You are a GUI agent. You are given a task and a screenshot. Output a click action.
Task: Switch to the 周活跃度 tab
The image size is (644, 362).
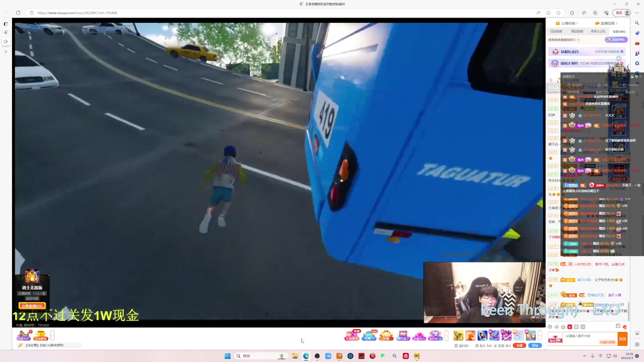[577, 31]
